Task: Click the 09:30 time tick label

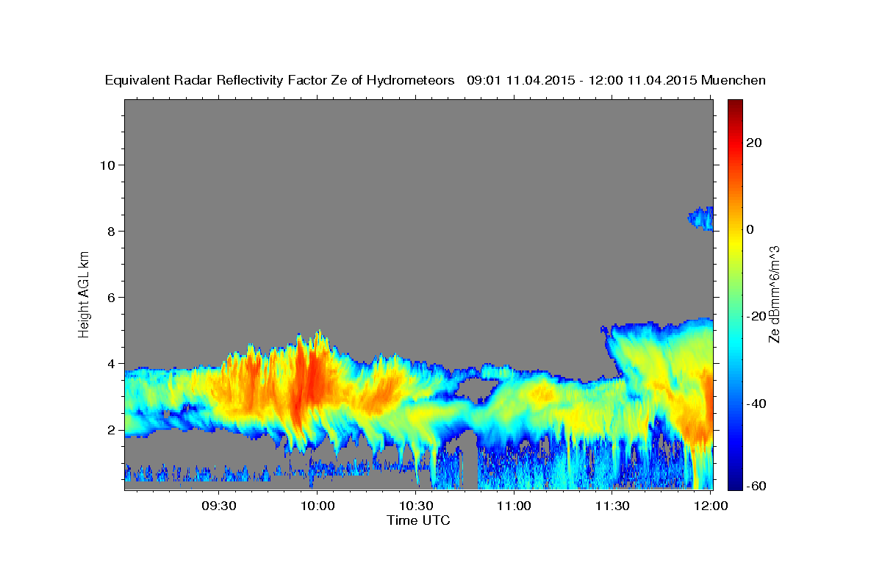Action: pyautogui.click(x=219, y=506)
